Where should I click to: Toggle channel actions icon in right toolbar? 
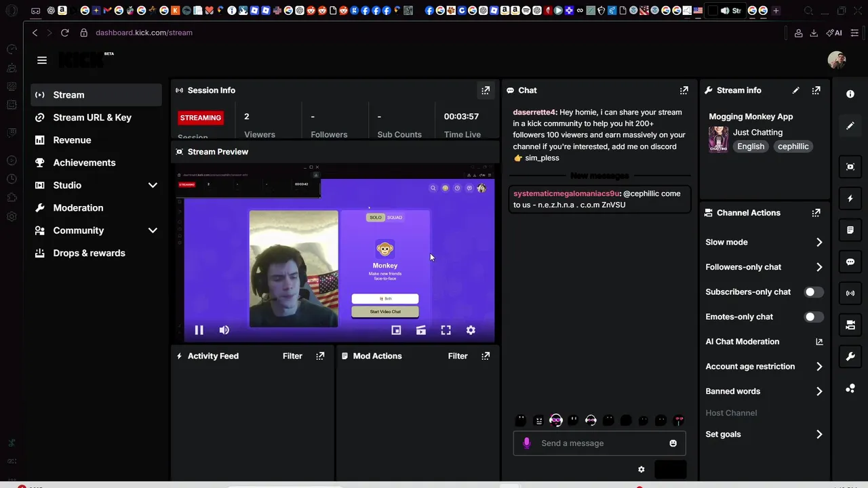tap(850, 325)
